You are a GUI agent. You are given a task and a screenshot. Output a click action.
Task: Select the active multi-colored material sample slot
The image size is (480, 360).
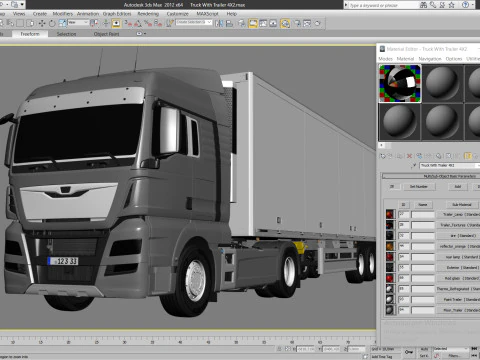[400, 83]
